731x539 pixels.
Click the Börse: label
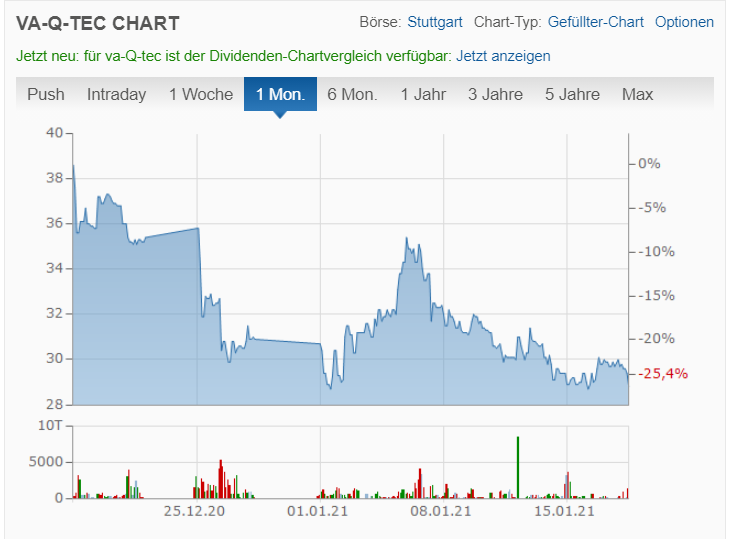coord(380,22)
